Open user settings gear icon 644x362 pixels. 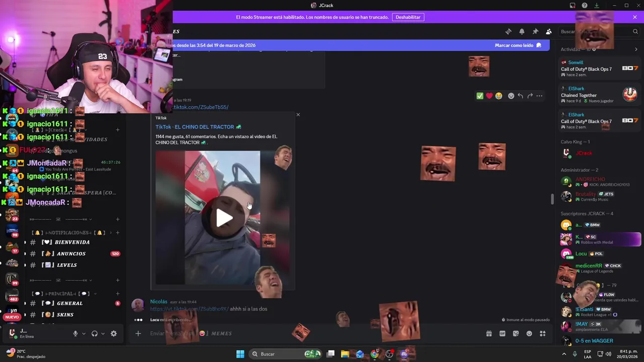[x=114, y=333]
